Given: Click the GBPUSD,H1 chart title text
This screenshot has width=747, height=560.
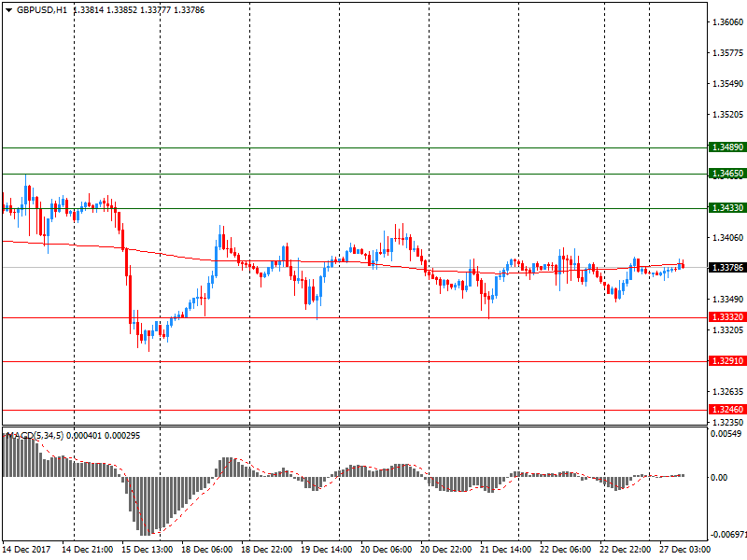Looking at the screenshot, I should pos(42,9).
